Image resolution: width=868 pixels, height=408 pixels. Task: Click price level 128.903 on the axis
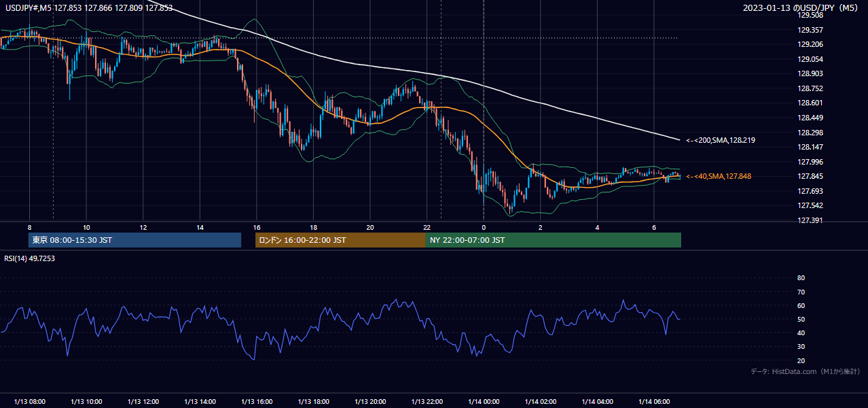(x=810, y=73)
